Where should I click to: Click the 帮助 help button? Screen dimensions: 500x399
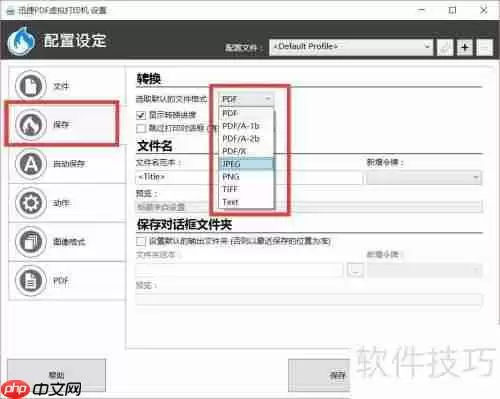[x=57, y=375]
